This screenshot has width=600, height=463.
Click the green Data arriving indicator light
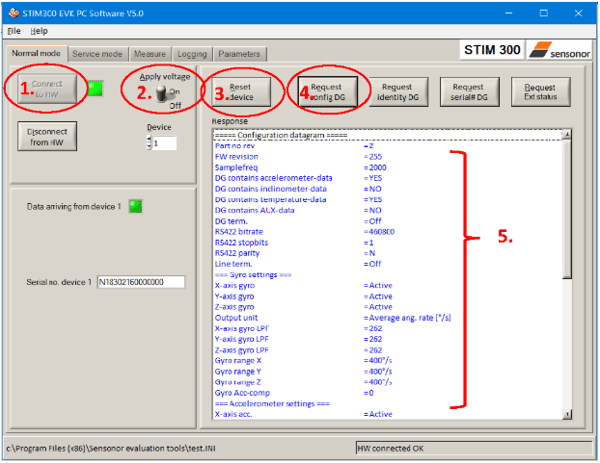pos(135,206)
